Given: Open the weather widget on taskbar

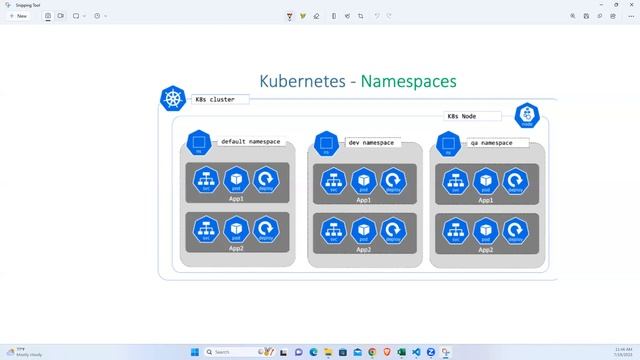Looking at the screenshot, I should coord(25,352).
